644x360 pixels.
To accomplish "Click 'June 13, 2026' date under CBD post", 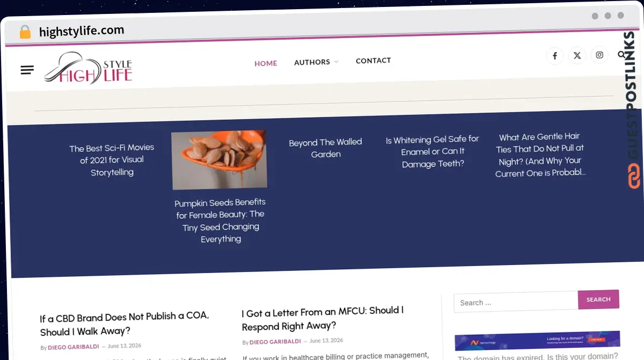I will [125, 346].
